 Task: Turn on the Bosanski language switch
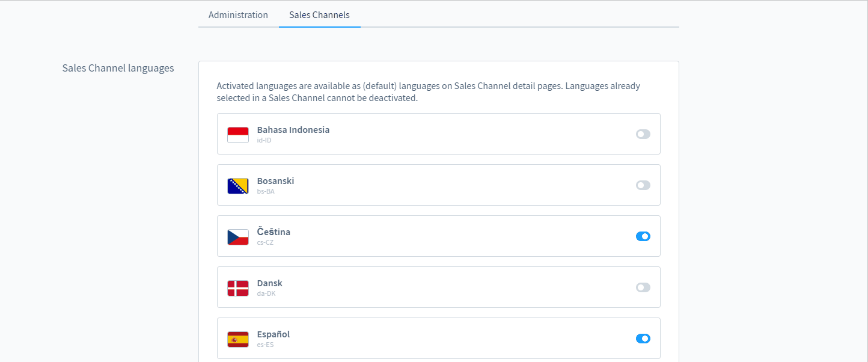pos(643,185)
